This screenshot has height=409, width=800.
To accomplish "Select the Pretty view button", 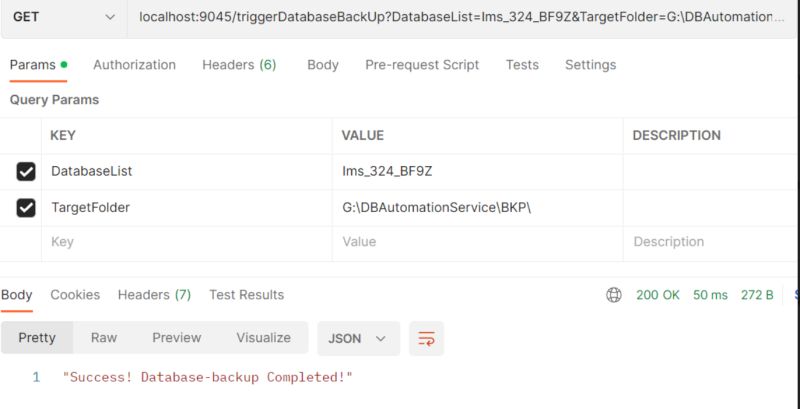I will point(37,338).
